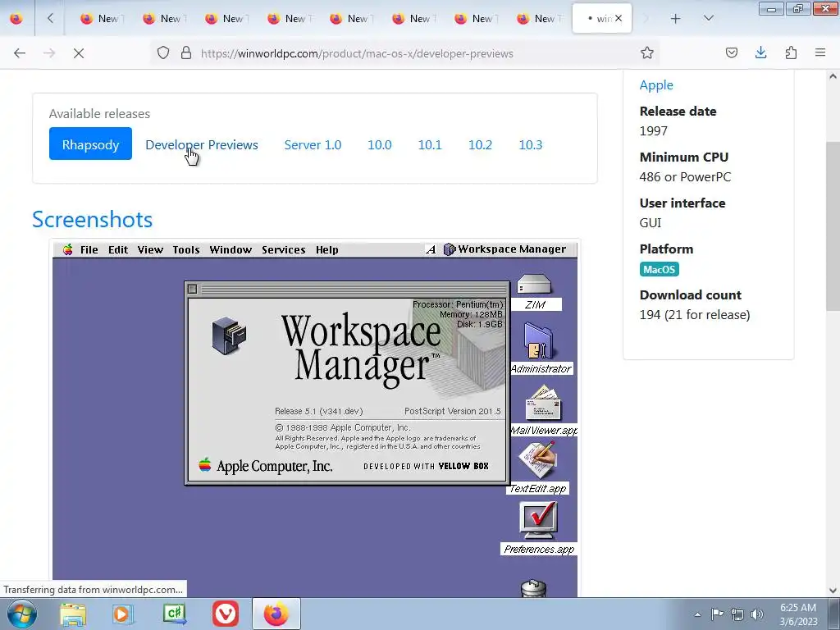Open the 10.3 release link
This screenshot has width=840, height=630.
[531, 144]
